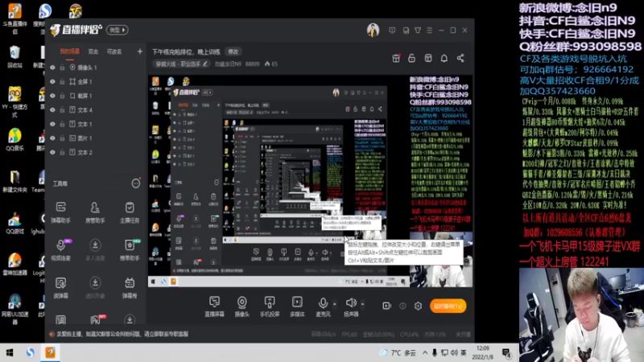Switch to the 双击 scene tab
This screenshot has width=644, height=362.
[93, 51]
